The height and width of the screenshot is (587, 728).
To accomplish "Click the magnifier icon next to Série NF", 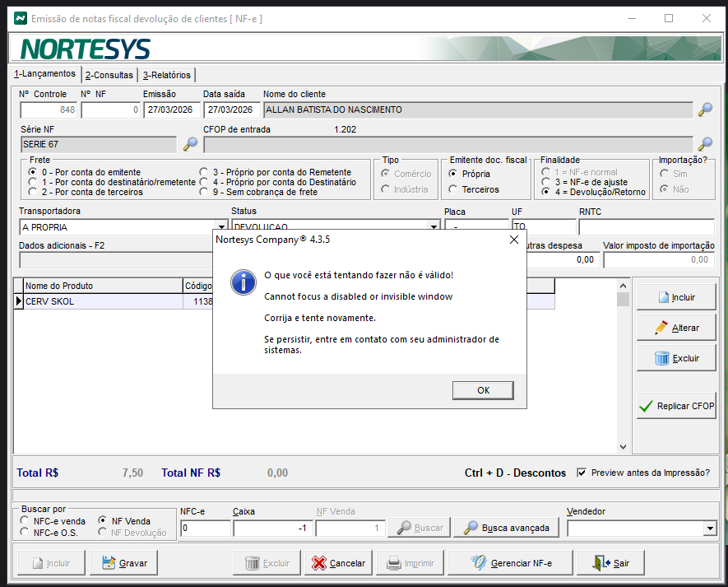I will pyautogui.click(x=190, y=144).
